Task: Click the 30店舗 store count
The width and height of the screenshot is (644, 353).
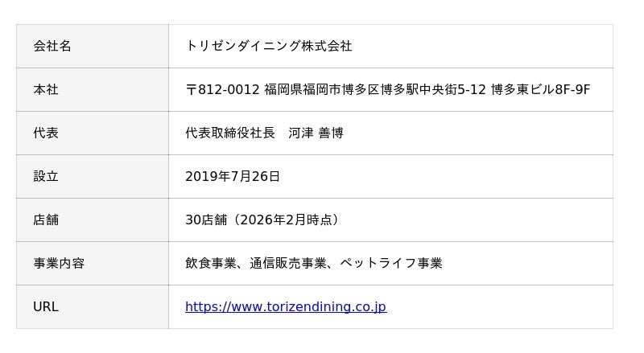Action: [202, 220]
